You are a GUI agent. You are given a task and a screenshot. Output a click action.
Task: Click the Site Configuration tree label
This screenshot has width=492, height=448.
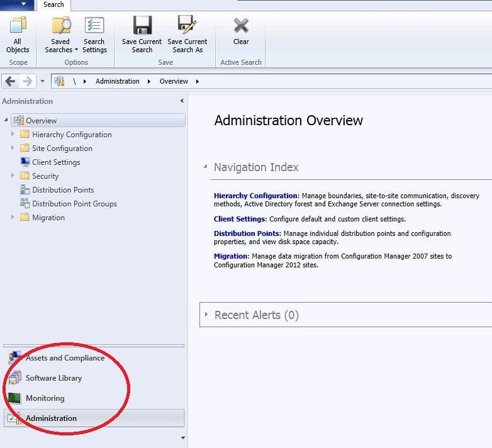62,148
